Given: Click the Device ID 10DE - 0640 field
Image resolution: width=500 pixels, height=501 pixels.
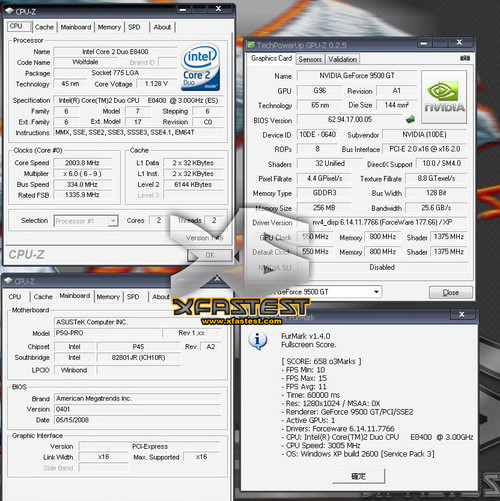Looking at the screenshot, I should pyautogui.click(x=317, y=135).
